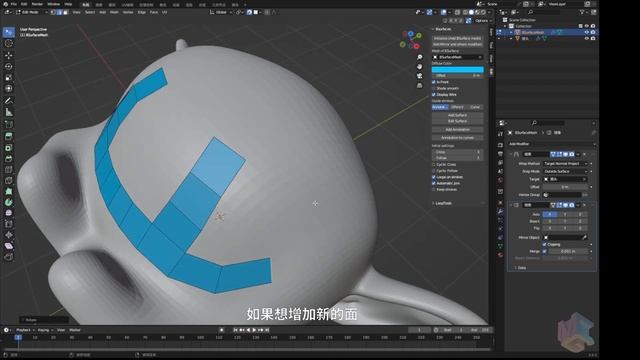Click Add Mirror and others modifiers button
The height and width of the screenshot is (360, 640).
[458, 44]
